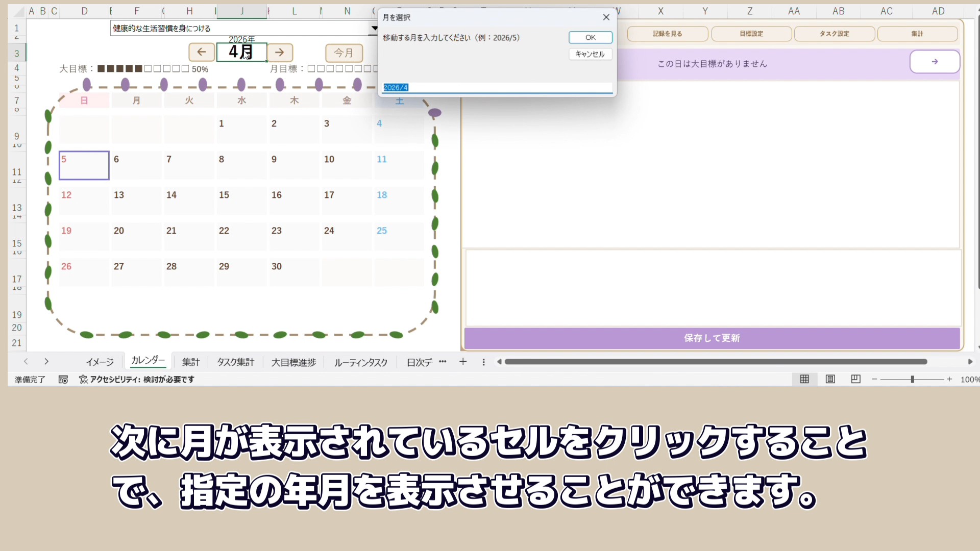The image size is (980, 551).
Task: Select Normal view grid icon in status bar
Action: pos(804,379)
